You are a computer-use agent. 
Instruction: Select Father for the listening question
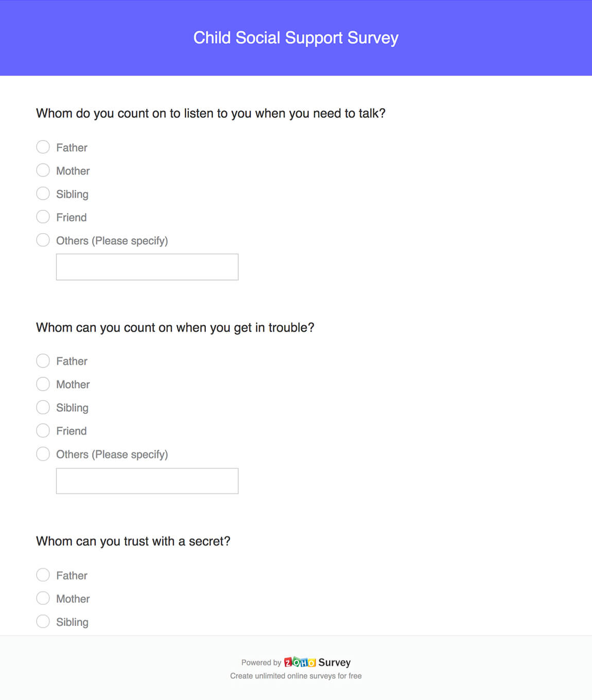(43, 147)
